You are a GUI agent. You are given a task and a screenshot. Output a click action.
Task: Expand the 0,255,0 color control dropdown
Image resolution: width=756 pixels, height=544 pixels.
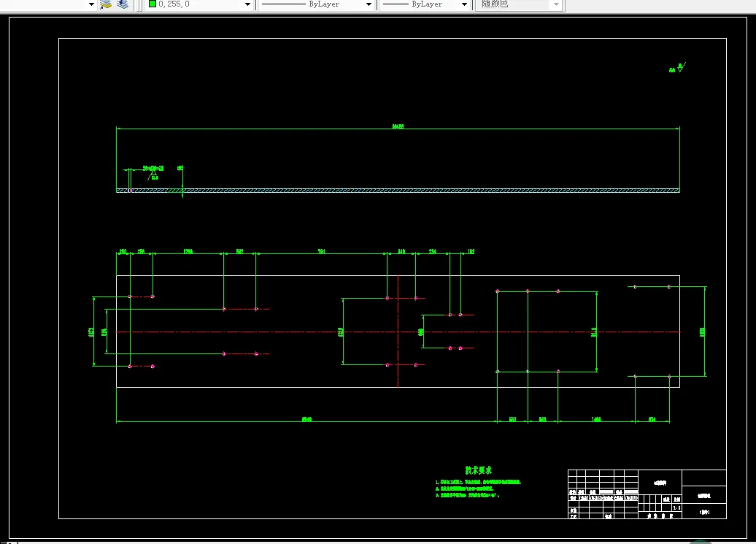tap(248, 4)
